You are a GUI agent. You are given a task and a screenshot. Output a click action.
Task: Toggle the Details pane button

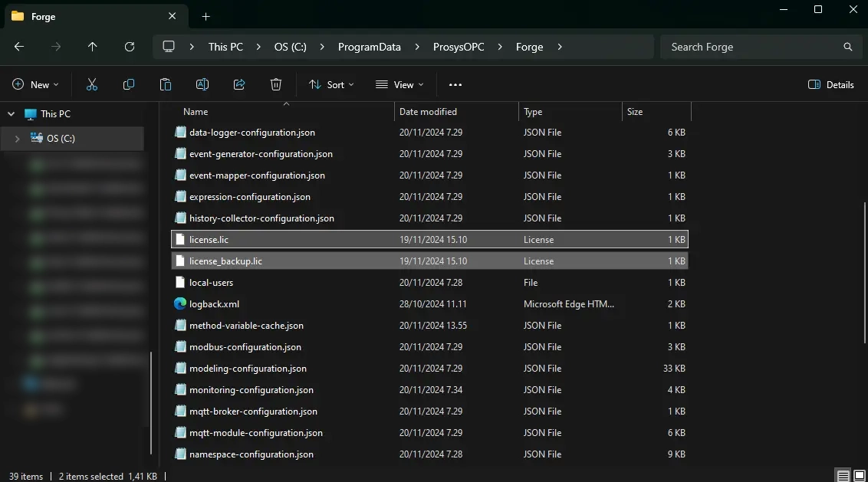831,84
